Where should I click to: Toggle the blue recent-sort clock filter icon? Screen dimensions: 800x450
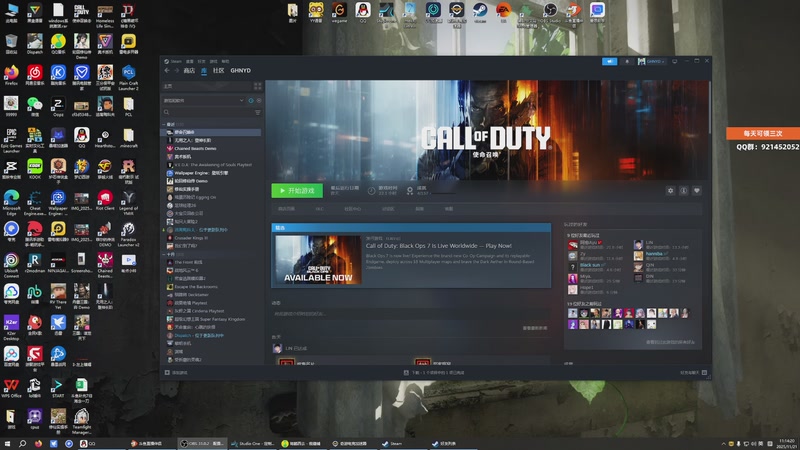tap(251, 101)
